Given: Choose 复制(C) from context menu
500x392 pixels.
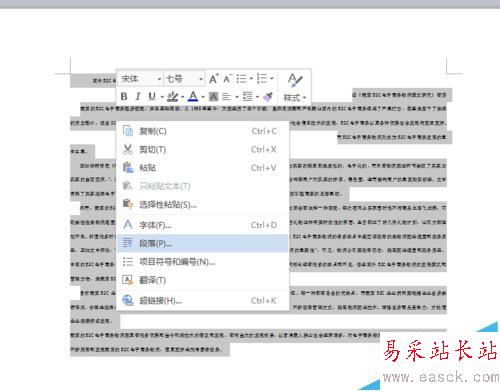Looking at the screenshot, I should [x=203, y=131].
